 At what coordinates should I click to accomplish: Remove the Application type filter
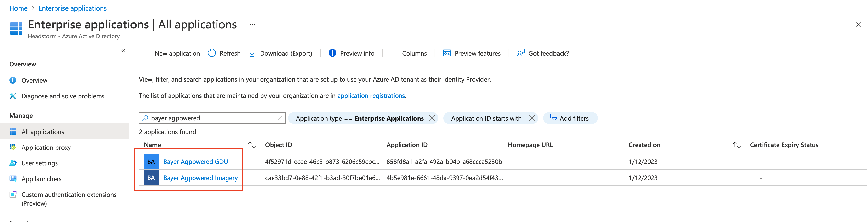[432, 118]
